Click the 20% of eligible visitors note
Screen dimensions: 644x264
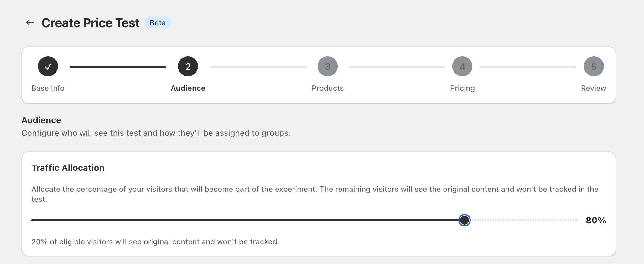coord(155,242)
